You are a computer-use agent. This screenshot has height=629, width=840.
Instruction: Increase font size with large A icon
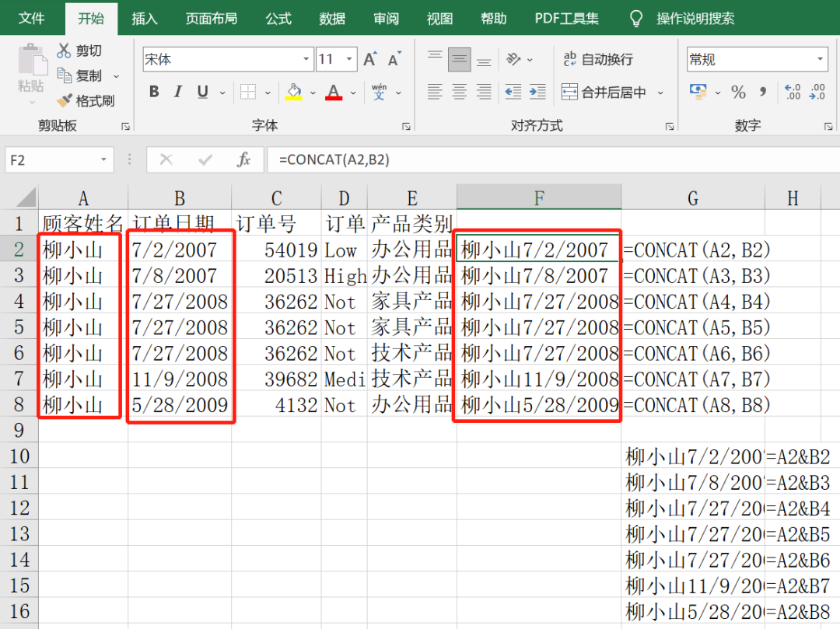click(369, 59)
